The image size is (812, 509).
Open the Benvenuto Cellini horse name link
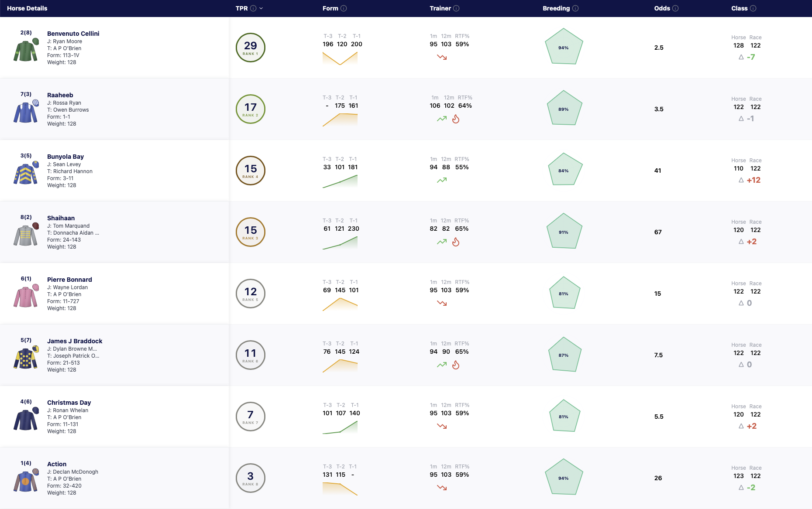tap(73, 34)
